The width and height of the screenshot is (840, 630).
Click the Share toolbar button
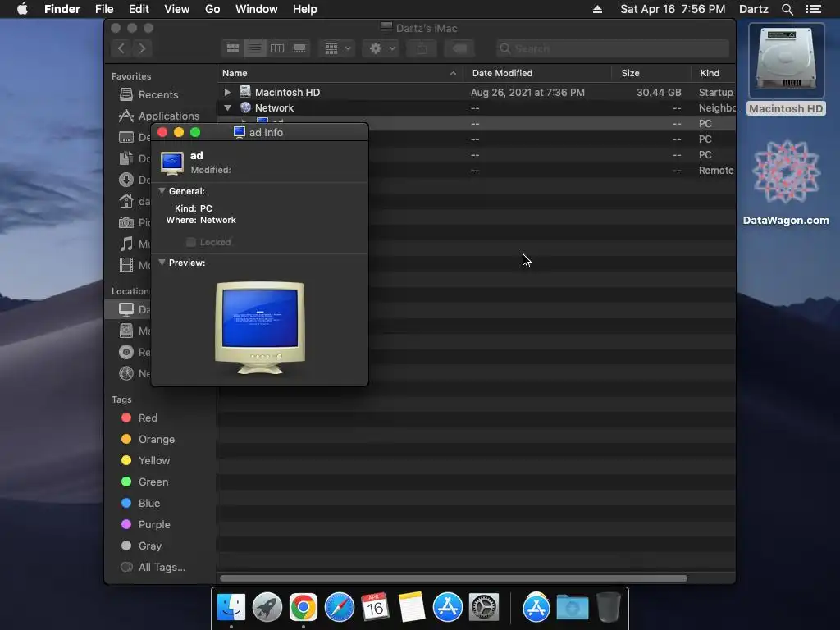point(422,48)
